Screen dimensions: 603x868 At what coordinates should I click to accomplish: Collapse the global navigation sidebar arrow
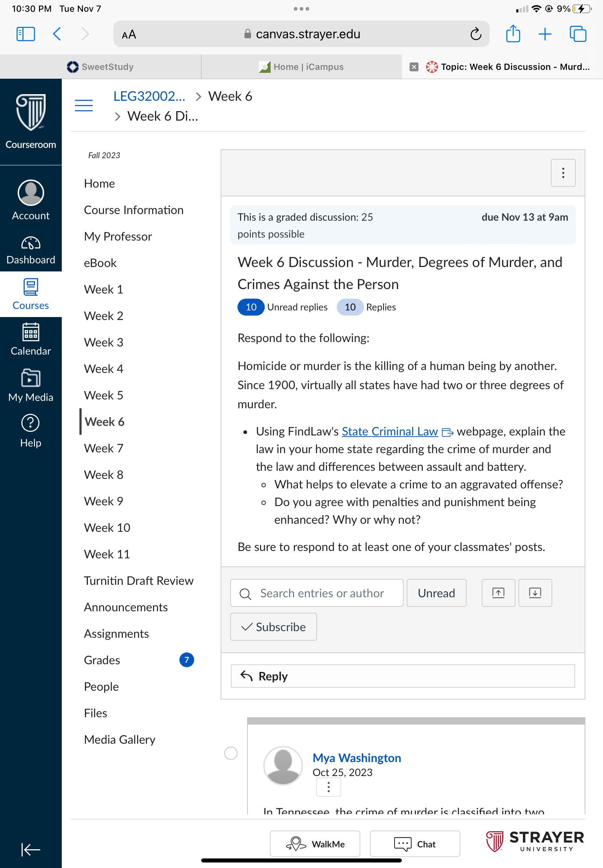click(x=31, y=850)
